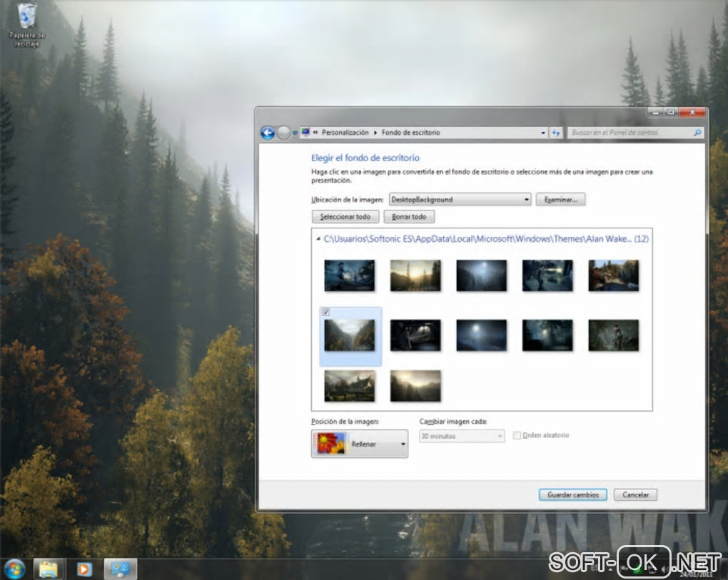
Task: Open the Papelera de reciclaje desktop icon
Action: pos(27,26)
